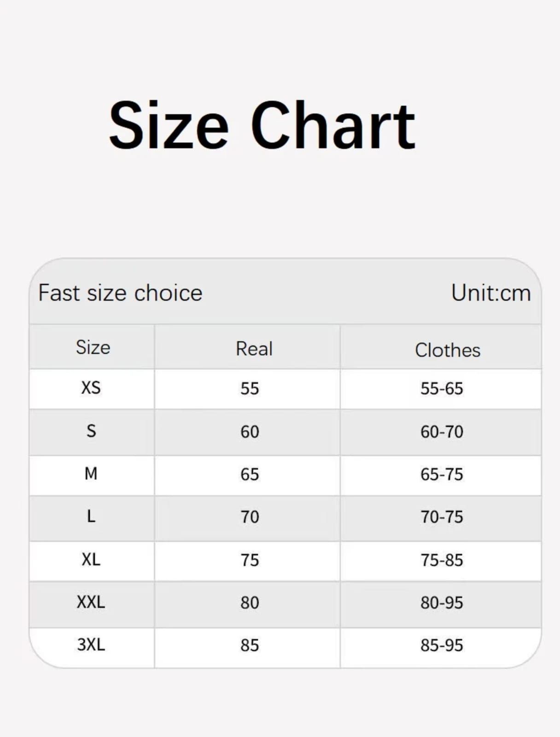Click the XL size cell

pos(91,559)
